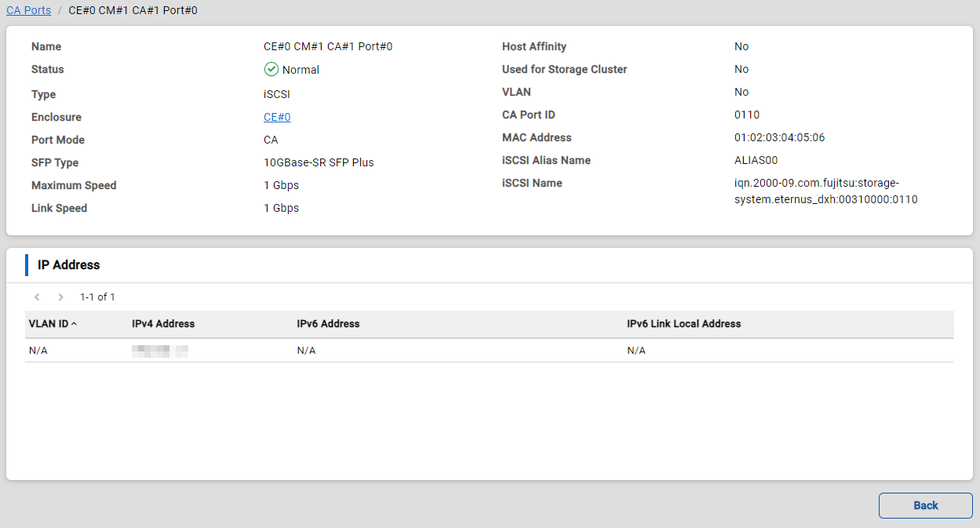Go to previous page of IP addresses
Screen dimensions: 980x528
37,297
